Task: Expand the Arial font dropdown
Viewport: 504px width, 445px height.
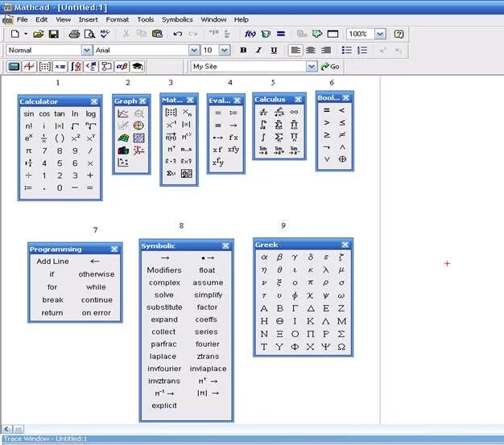Action: click(194, 50)
